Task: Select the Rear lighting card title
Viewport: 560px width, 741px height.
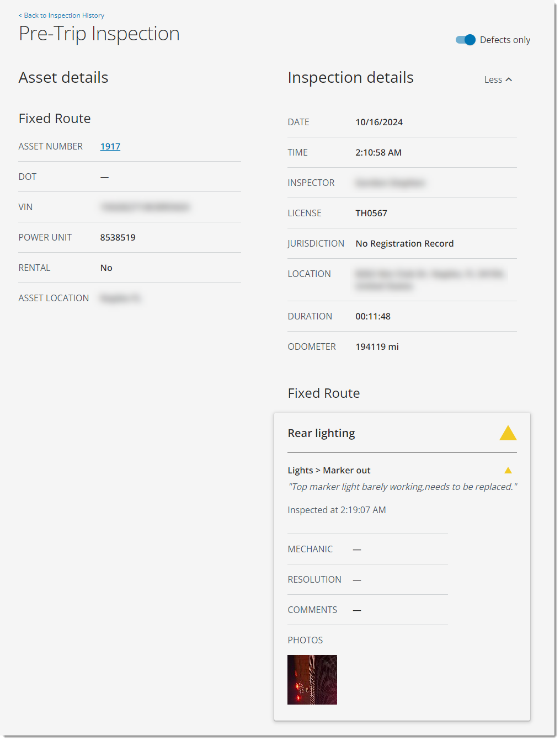Action: (x=321, y=433)
